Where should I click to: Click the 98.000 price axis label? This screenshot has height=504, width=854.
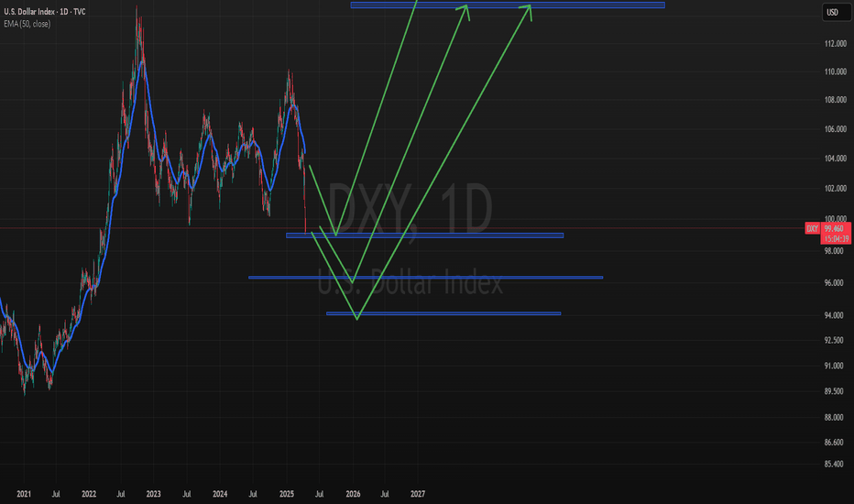[834, 251]
